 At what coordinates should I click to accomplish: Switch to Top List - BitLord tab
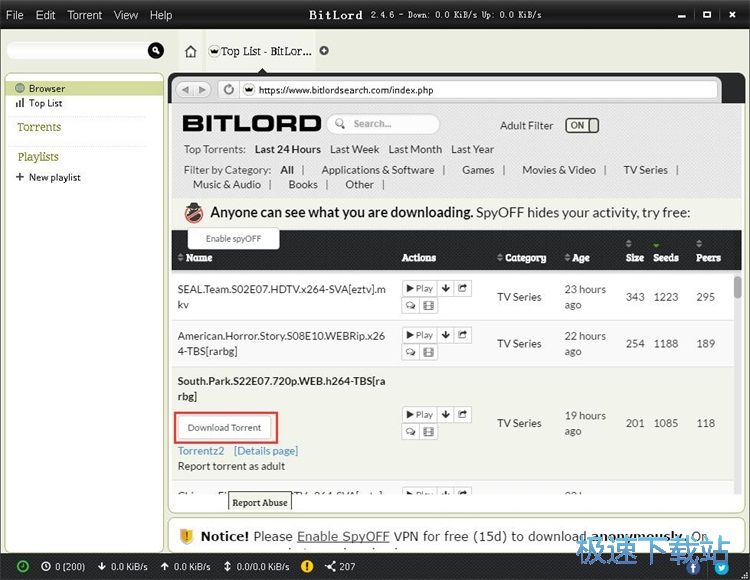click(261, 51)
